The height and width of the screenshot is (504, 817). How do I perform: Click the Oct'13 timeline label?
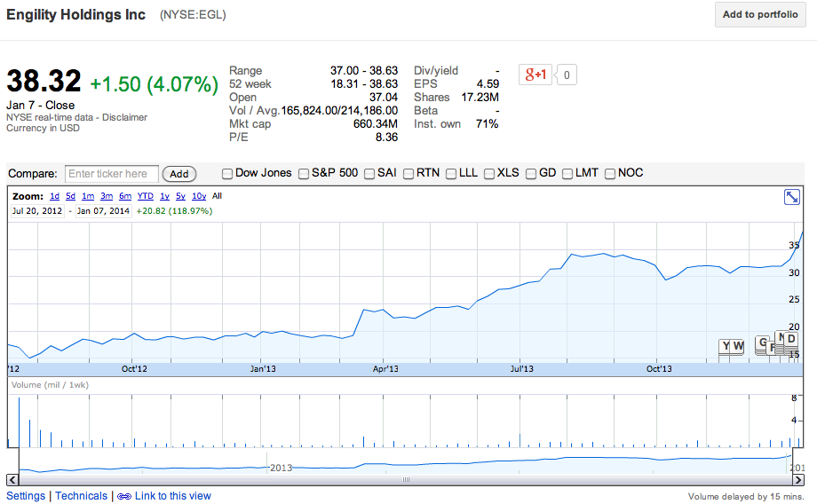pos(659,369)
